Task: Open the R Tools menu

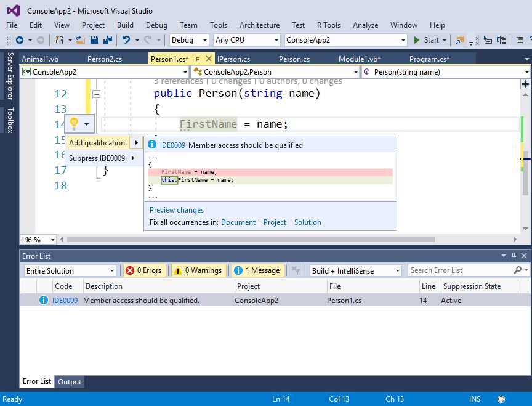Action: [328, 25]
